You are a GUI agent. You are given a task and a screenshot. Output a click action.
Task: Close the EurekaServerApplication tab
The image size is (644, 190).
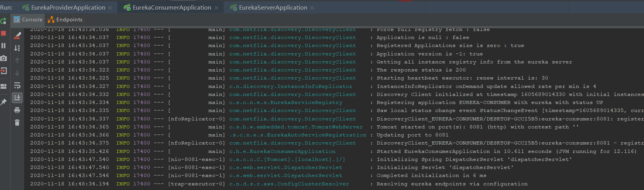point(312,8)
